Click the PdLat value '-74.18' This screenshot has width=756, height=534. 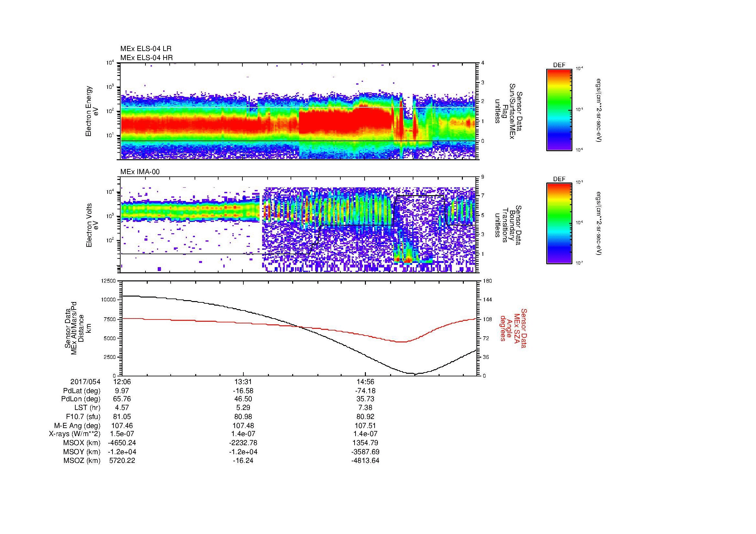(365, 391)
